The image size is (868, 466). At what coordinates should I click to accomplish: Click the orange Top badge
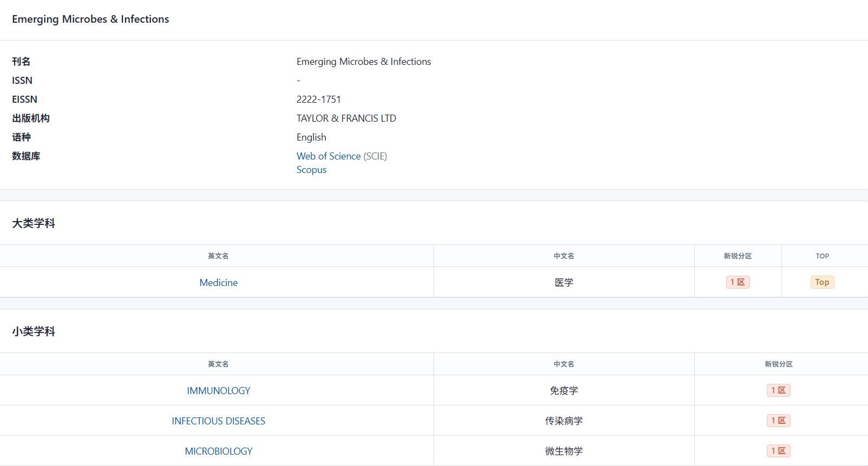(822, 282)
